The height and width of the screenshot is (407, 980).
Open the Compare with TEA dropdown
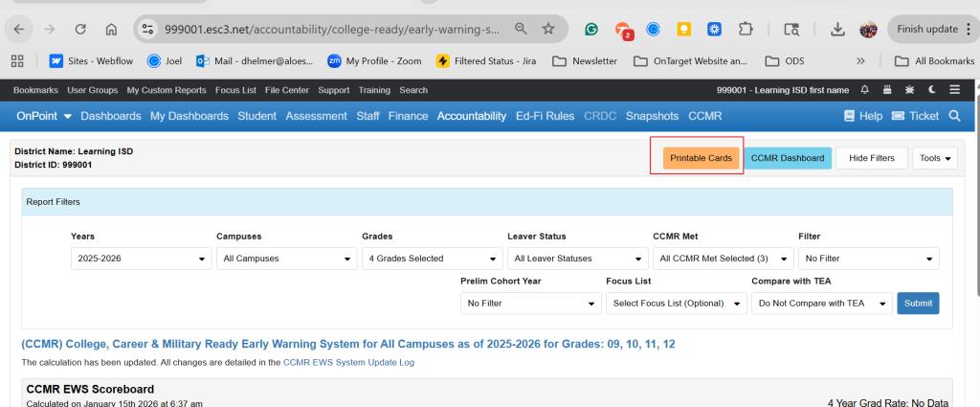[x=820, y=304]
